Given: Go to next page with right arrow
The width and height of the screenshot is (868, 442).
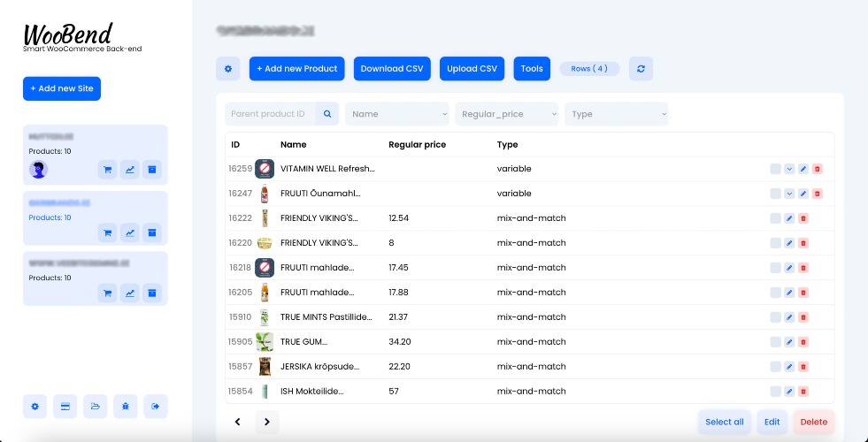Looking at the screenshot, I should [267, 422].
